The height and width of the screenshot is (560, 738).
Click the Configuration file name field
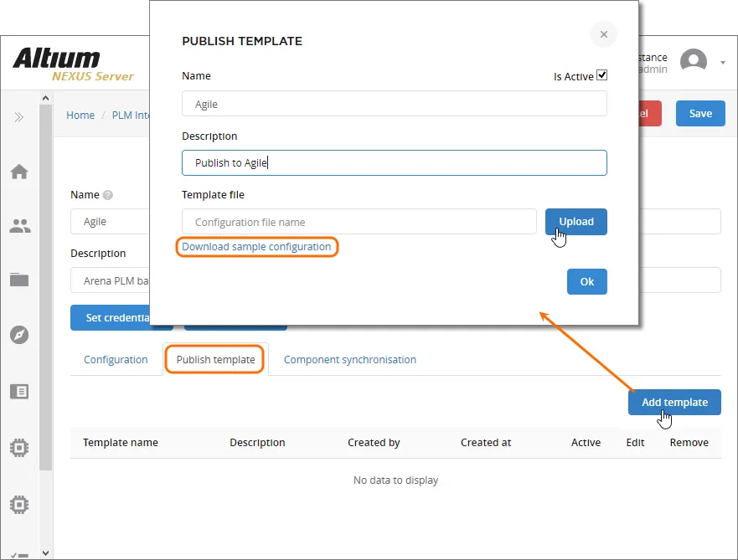[359, 222]
